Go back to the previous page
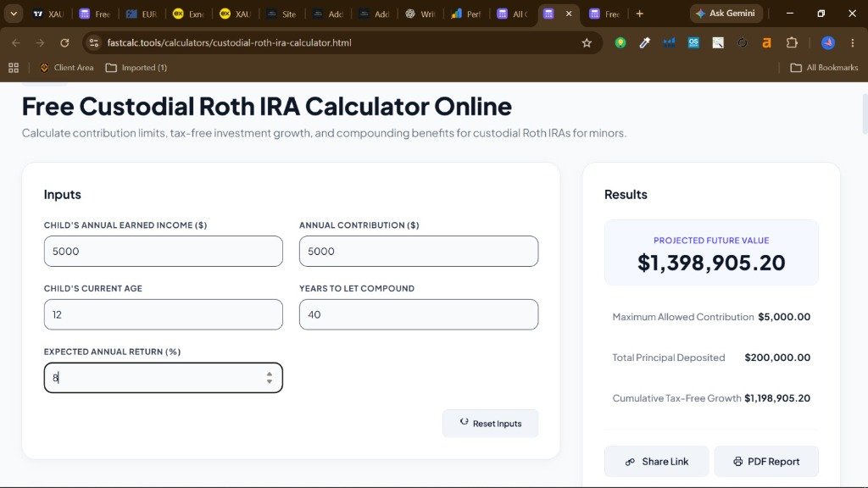 [15, 42]
